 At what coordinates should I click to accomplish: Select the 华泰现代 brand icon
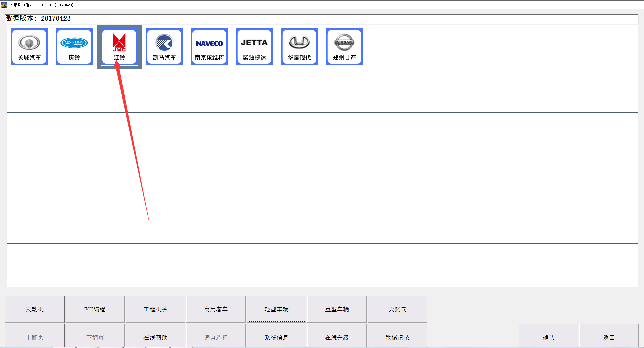(299, 47)
